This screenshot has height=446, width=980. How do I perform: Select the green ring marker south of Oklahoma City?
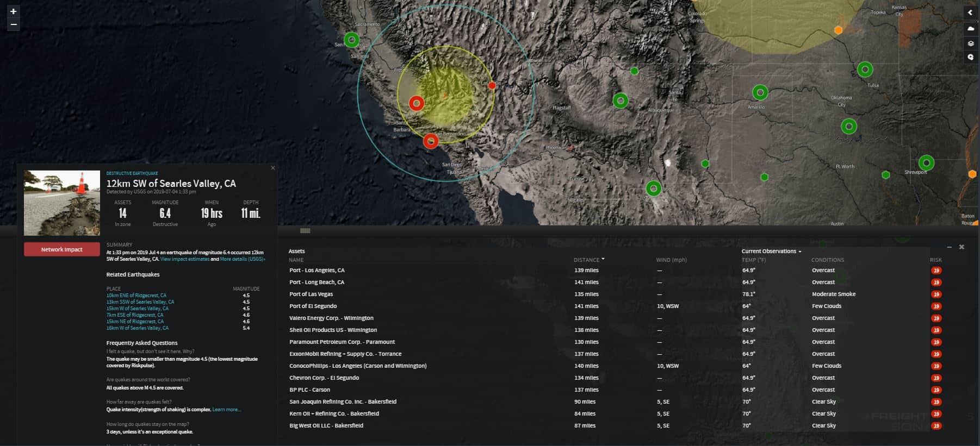849,127
